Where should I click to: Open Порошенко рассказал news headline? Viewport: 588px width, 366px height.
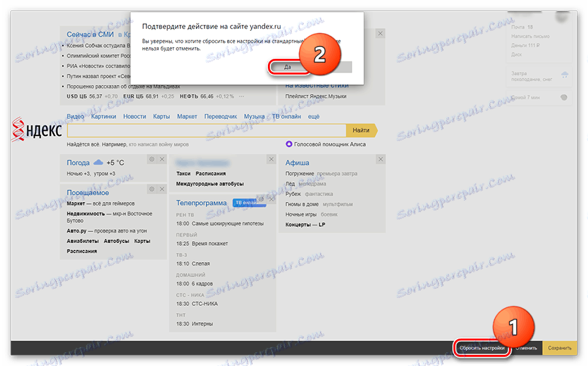(123, 86)
